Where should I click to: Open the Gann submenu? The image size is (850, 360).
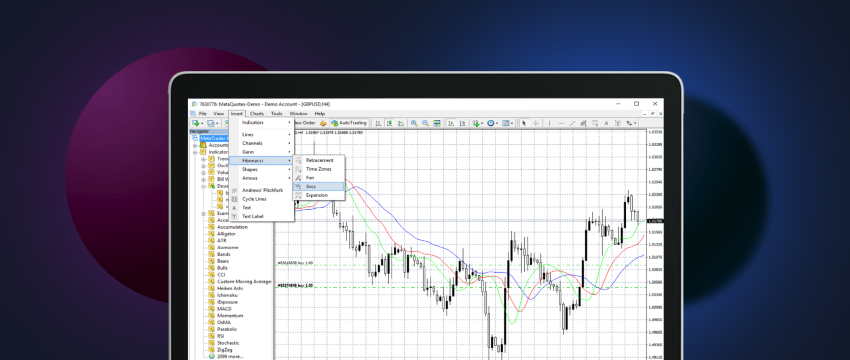[x=262, y=152]
